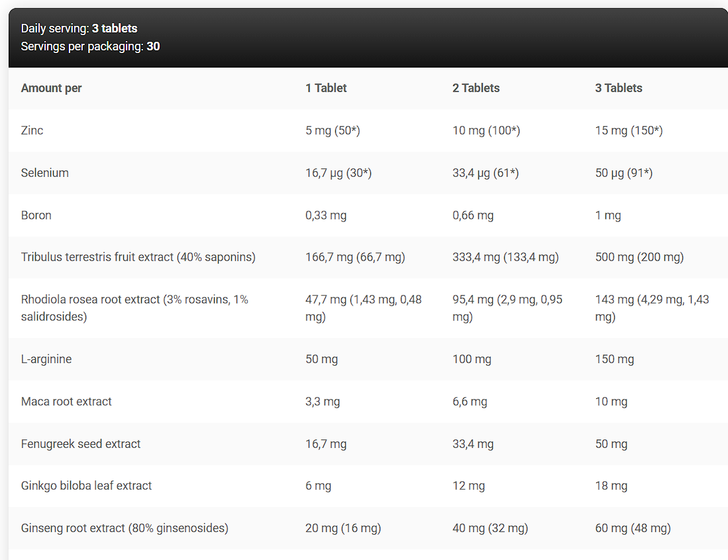Click the "500 mg (200 mg)" Tribulus value

click(x=639, y=257)
